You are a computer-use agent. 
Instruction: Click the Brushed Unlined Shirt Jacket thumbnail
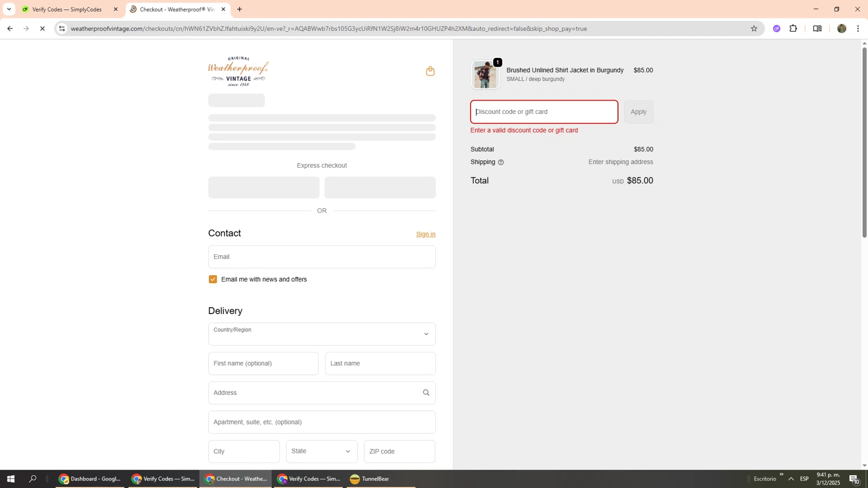pyautogui.click(x=485, y=75)
